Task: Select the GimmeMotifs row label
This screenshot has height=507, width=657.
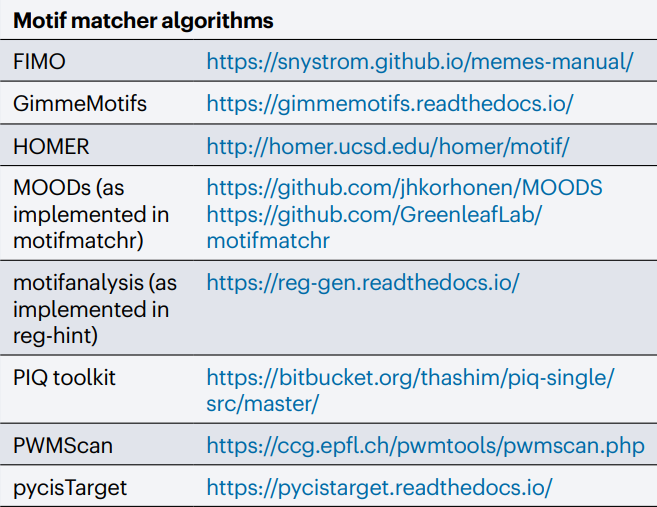Action: [80, 103]
